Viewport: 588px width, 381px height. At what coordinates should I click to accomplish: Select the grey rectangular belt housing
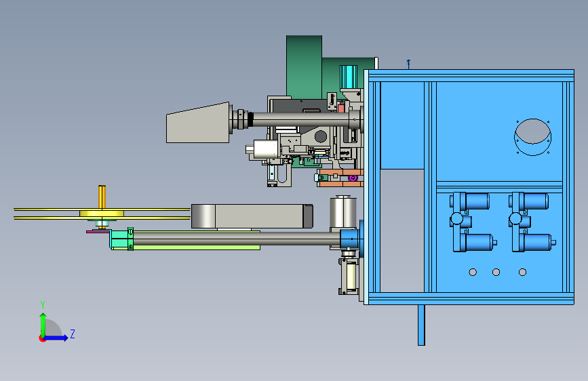tap(252, 216)
